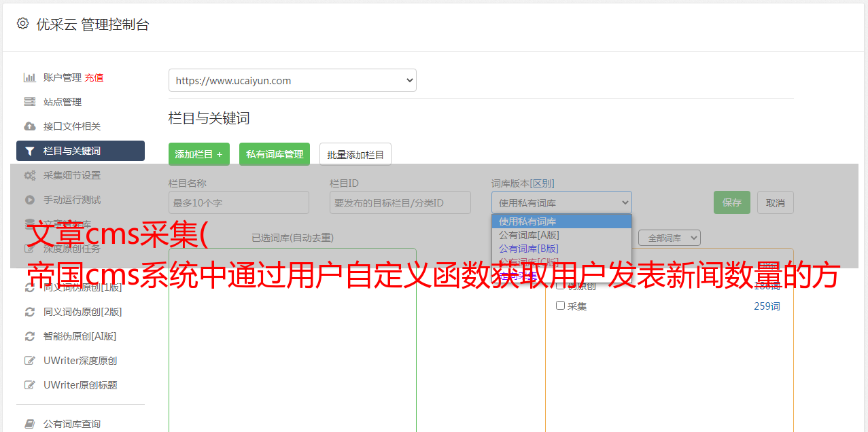Click the 259词 count next to 采集
Viewport: 868px width, 432px height.
click(767, 306)
